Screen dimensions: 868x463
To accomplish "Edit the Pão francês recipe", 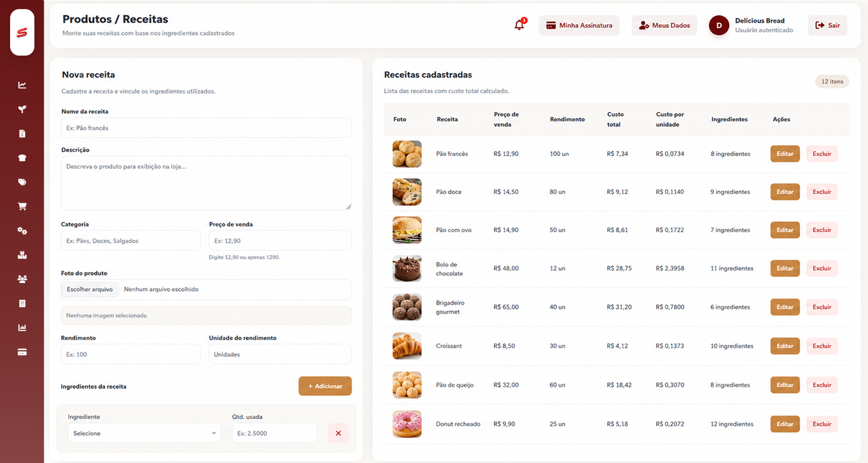I will point(785,154).
